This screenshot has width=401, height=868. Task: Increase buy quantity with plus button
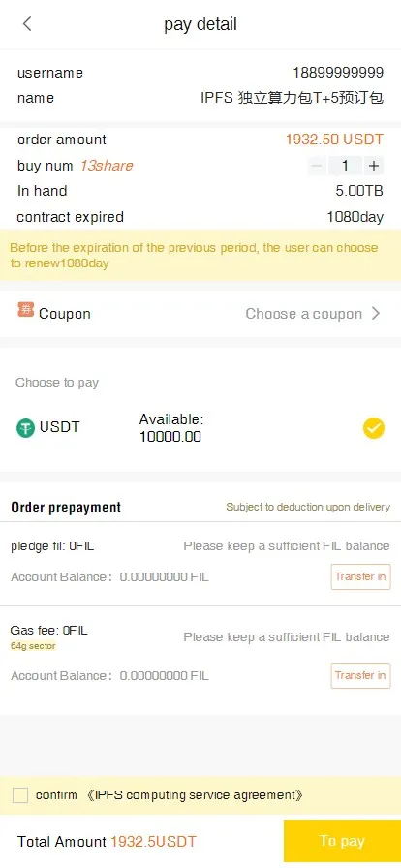[374, 166]
